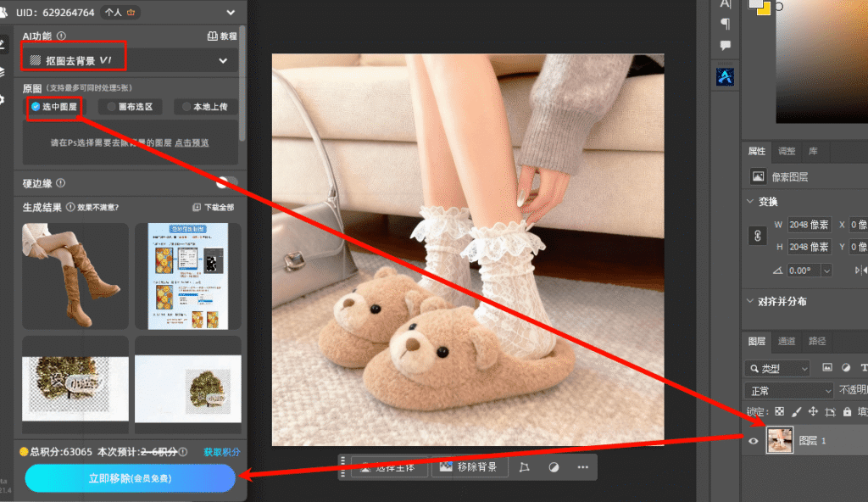The height and width of the screenshot is (502, 868).
Task: Click the lock transparent pixels icon
Action: click(x=779, y=411)
